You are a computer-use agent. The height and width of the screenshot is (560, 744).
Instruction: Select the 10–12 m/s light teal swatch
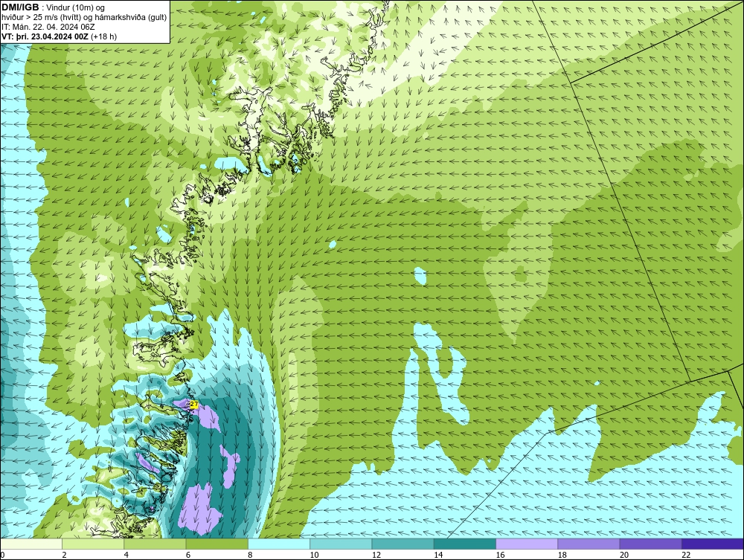click(x=341, y=544)
